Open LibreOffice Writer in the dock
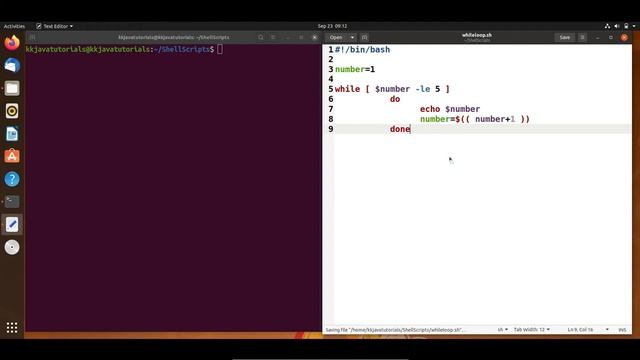 coord(12,134)
